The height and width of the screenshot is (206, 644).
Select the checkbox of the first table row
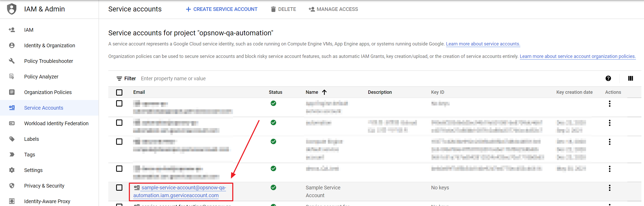pos(119,103)
